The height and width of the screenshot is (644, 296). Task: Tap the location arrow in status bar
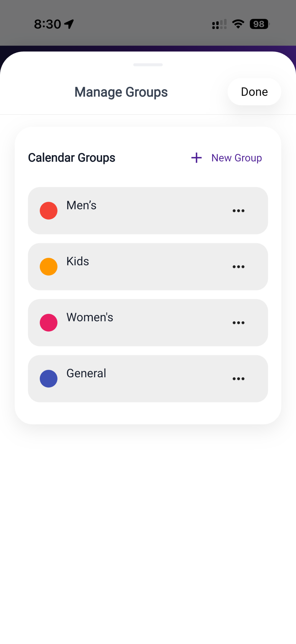click(69, 24)
